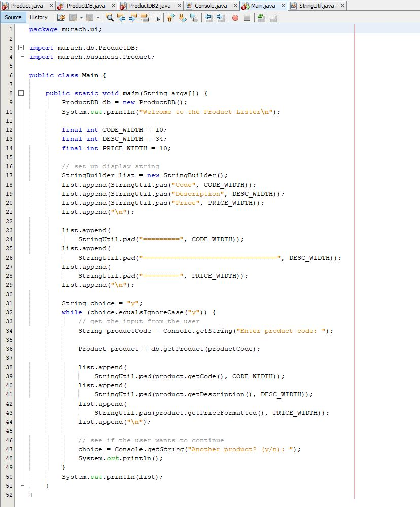Find next occurrence of selection
This screenshot has width=420, height=507.
point(132,17)
